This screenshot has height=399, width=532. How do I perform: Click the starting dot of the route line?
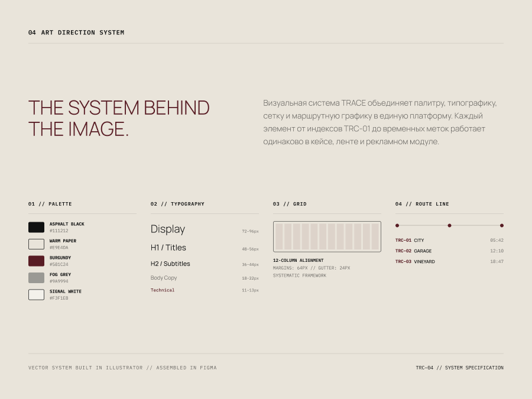(397, 225)
